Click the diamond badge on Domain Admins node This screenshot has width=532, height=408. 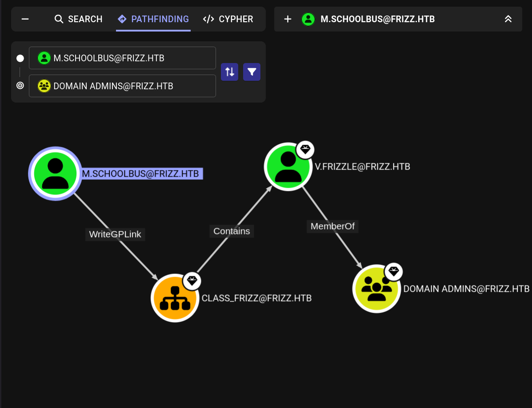click(393, 271)
